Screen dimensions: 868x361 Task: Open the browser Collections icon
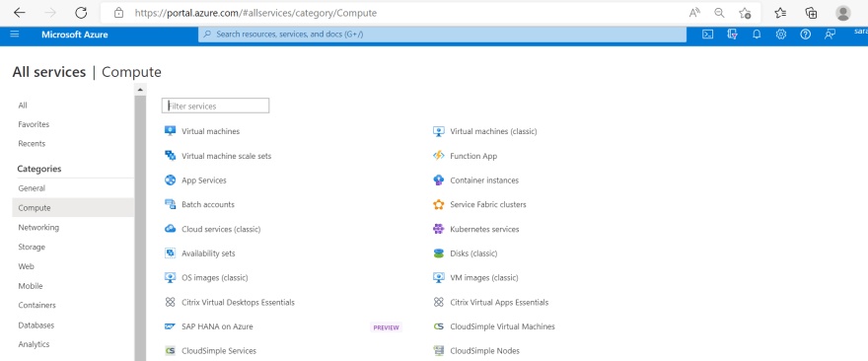click(811, 13)
